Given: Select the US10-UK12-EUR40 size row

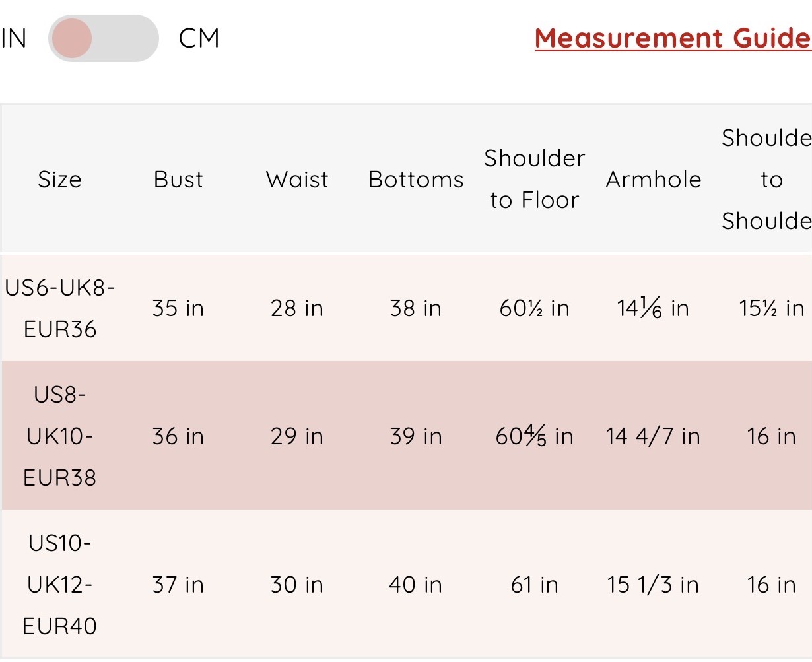Looking at the screenshot, I should 406,584.
